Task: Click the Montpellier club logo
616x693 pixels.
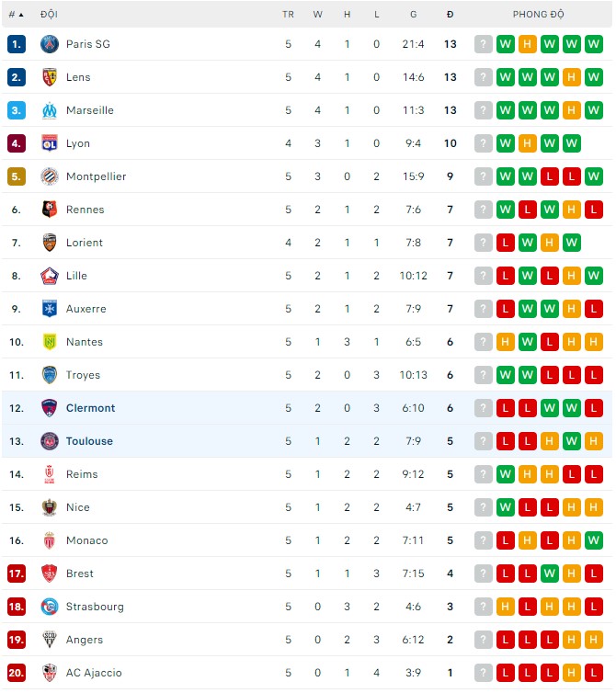Action: click(x=50, y=176)
